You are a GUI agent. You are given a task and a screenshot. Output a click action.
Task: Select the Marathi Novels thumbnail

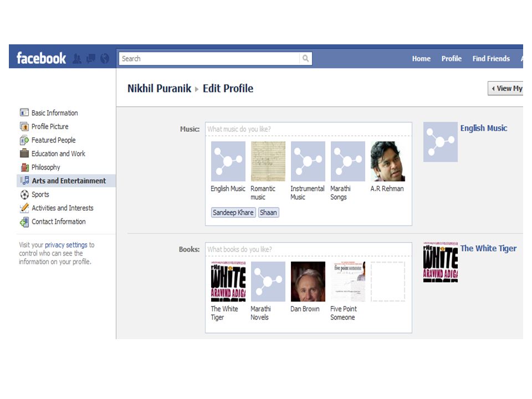pyautogui.click(x=268, y=282)
